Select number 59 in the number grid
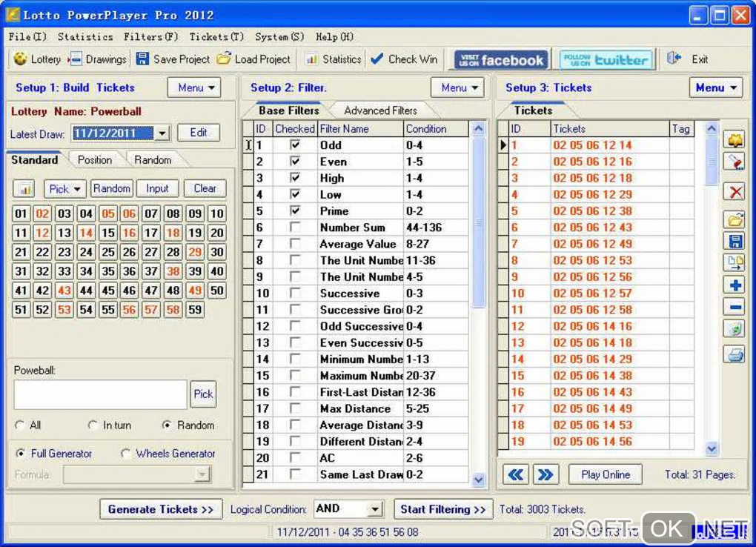The width and height of the screenshot is (756, 547). [195, 310]
